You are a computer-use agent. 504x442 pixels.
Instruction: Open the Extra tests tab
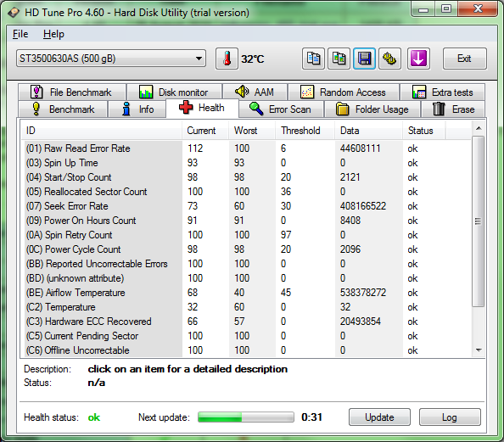tap(442, 92)
